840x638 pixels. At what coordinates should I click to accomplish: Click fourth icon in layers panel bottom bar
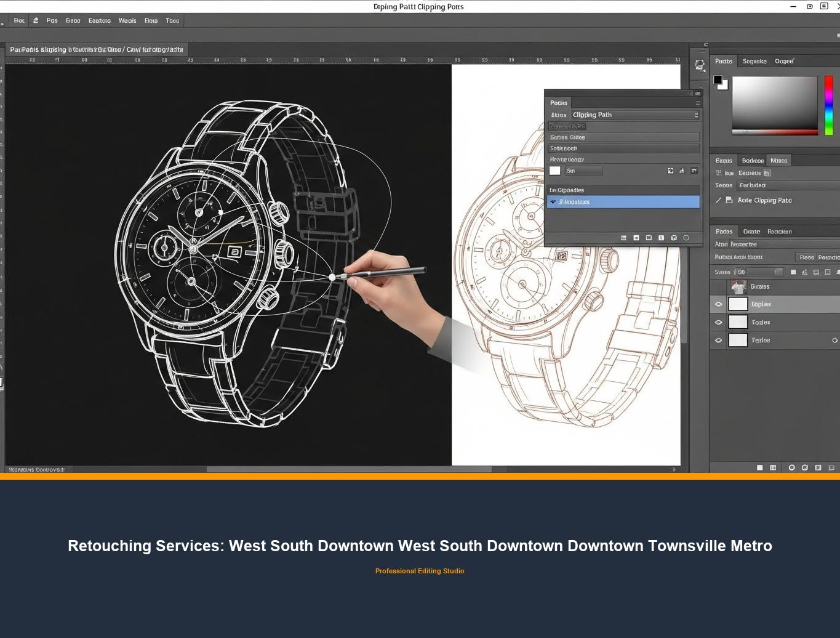coord(805,468)
